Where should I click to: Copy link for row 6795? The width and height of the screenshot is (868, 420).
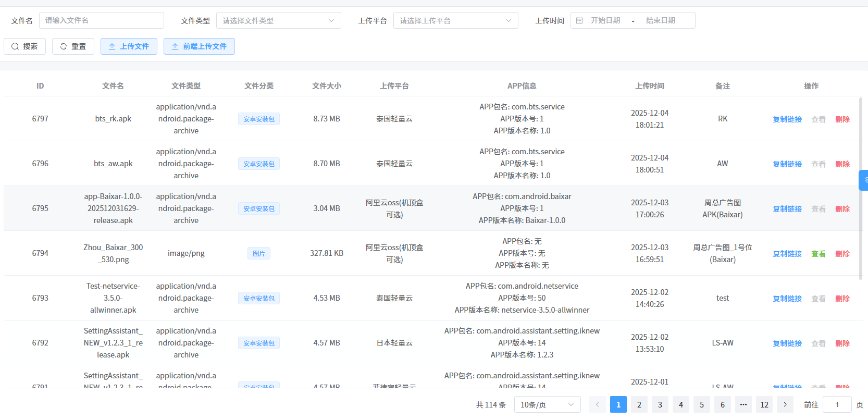[787, 209]
